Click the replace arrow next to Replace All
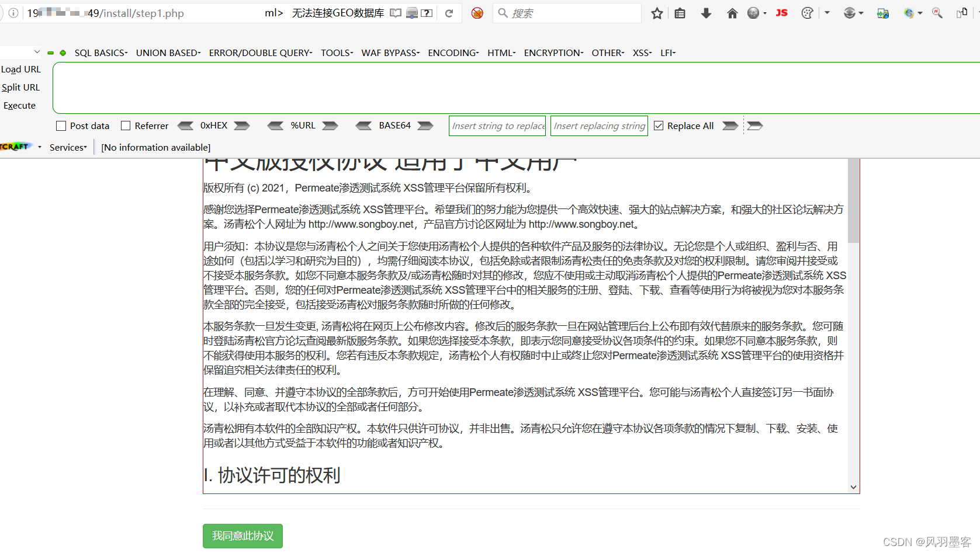Image resolution: width=980 pixels, height=553 pixels. (x=730, y=126)
